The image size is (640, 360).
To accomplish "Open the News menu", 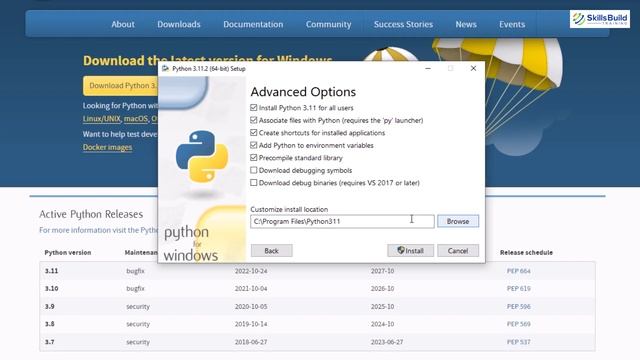I will pos(466,24).
